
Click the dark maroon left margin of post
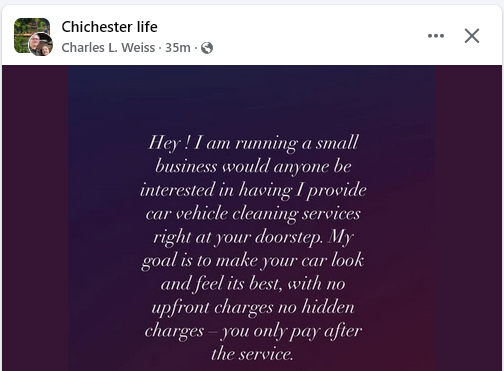coord(35,218)
